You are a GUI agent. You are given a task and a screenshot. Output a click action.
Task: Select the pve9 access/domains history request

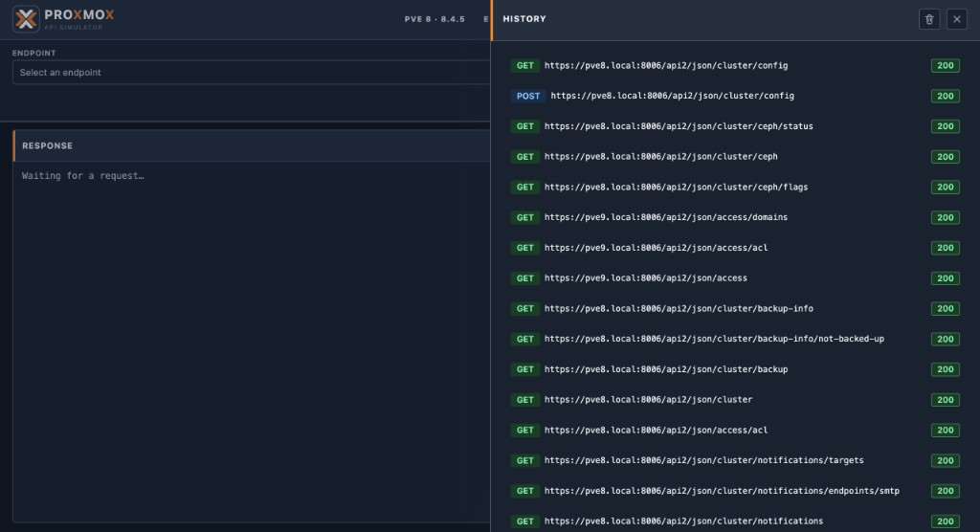(735, 217)
